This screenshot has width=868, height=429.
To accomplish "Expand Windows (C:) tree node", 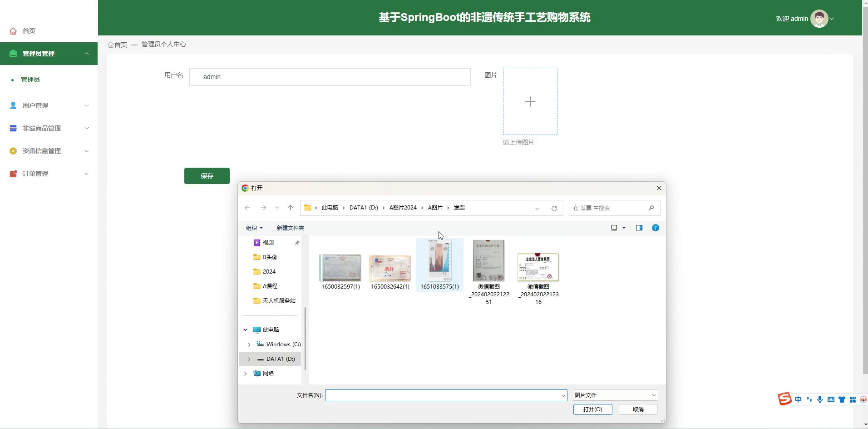I will (249, 344).
